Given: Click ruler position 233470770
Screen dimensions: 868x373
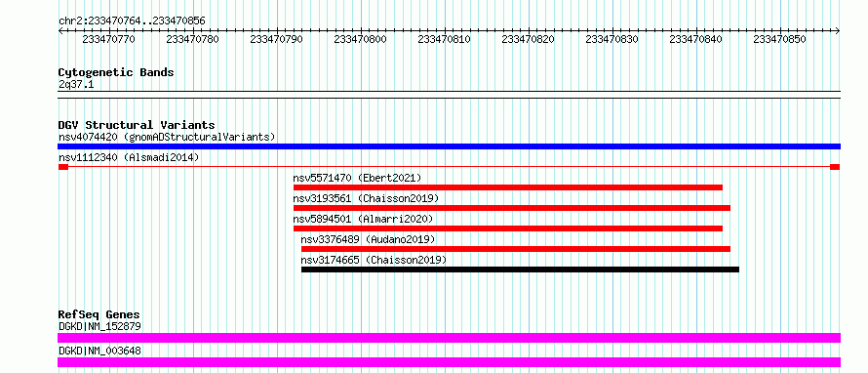Looking at the screenshot, I should click(x=108, y=39).
